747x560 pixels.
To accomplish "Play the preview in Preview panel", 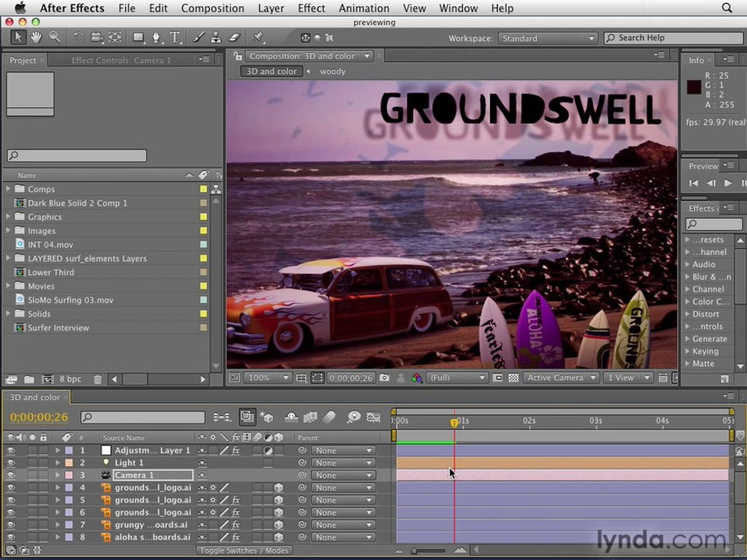I will coord(728,183).
